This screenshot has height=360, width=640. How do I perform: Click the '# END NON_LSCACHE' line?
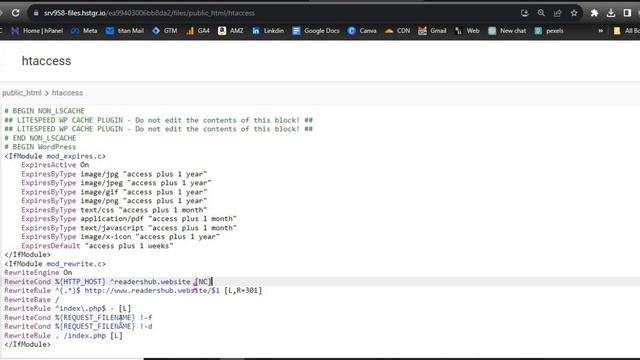[x=40, y=138]
